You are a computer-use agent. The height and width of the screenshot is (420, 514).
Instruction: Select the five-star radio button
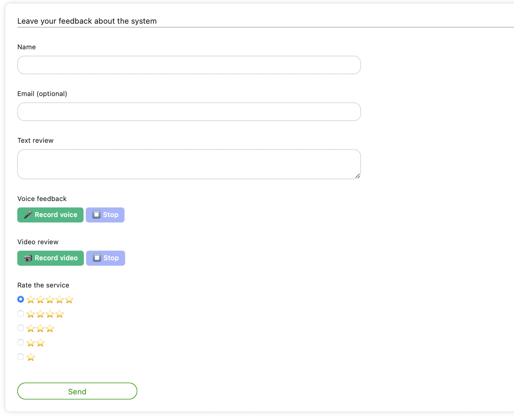coord(21,299)
